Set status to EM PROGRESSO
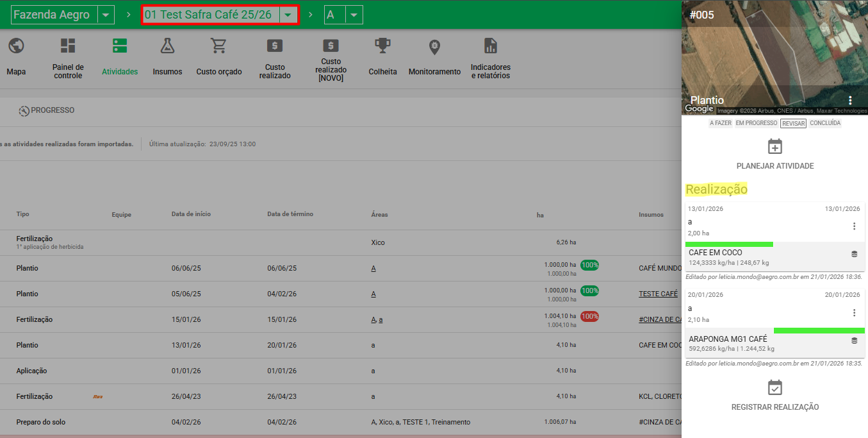This screenshot has height=438, width=868. (756, 123)
